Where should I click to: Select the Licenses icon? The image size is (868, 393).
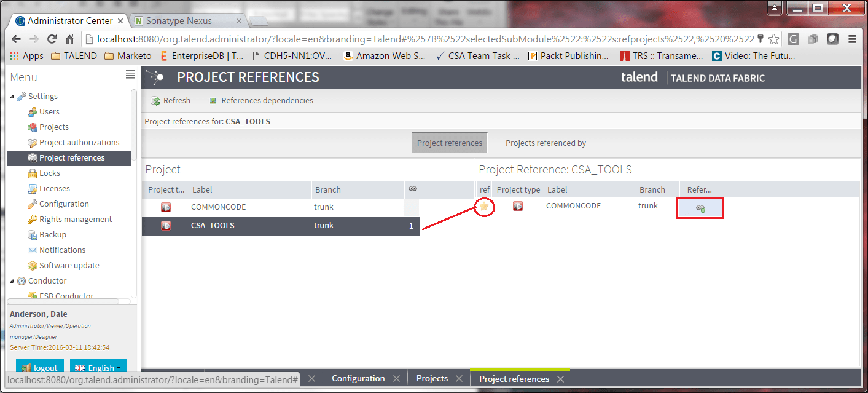coord(34,188)
